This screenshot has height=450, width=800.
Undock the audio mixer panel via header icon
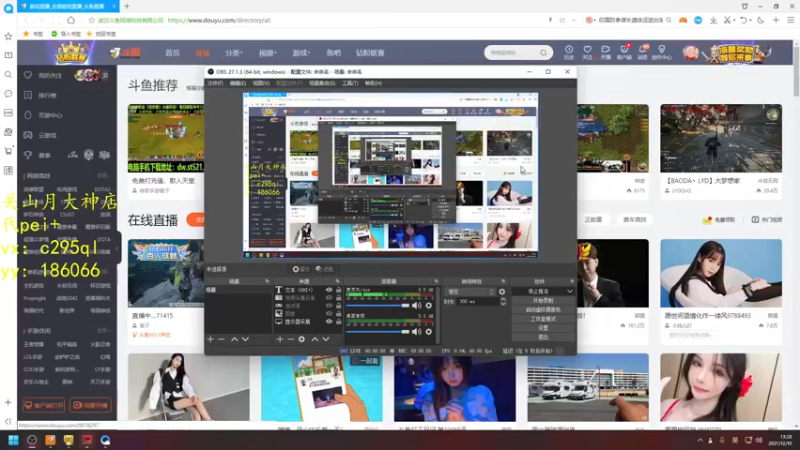[x=436, y=281]
